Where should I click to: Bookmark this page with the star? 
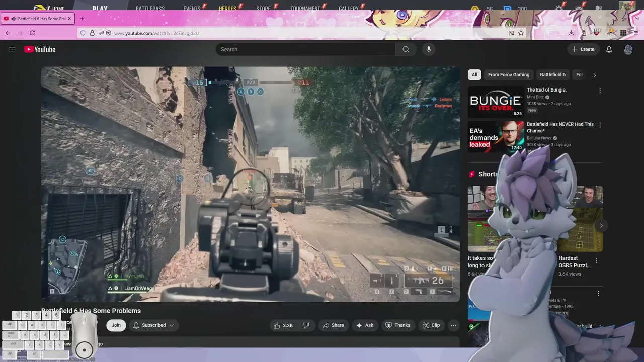coord(521,33)
